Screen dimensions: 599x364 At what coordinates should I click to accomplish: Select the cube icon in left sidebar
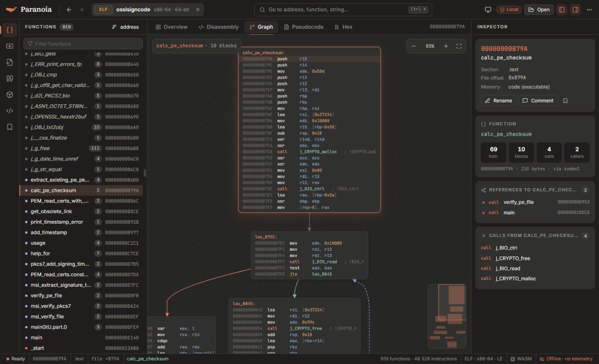point(9,95)
